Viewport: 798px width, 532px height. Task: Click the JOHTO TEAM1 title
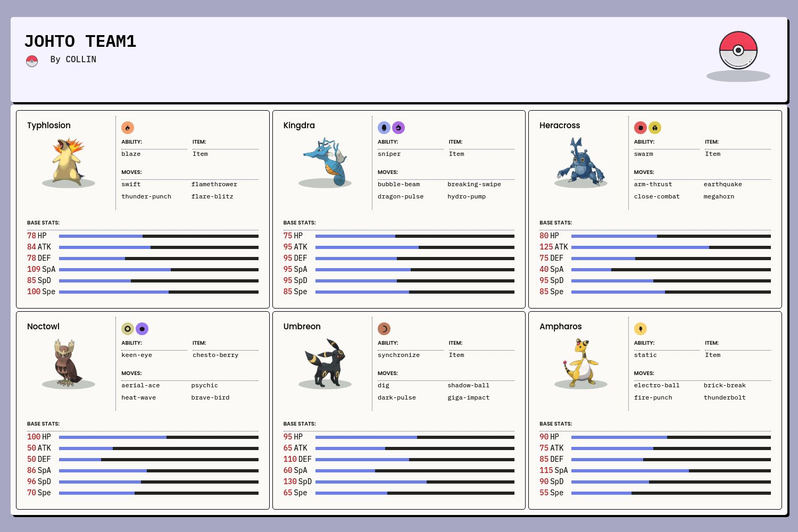tap(80, 41)
